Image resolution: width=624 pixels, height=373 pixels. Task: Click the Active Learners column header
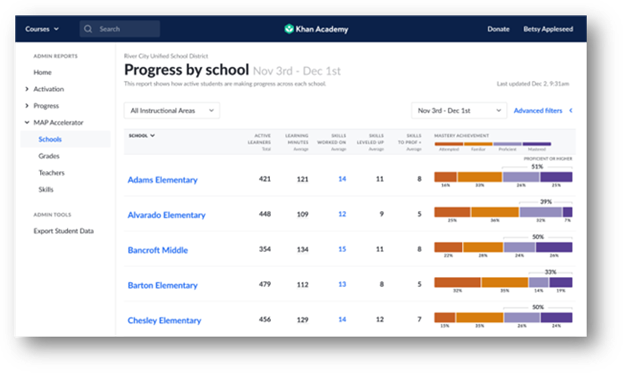pos(259,142)
